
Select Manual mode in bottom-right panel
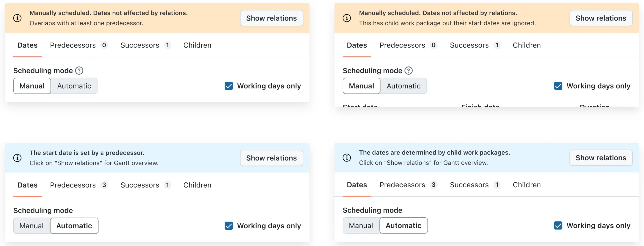click(361, 226)
